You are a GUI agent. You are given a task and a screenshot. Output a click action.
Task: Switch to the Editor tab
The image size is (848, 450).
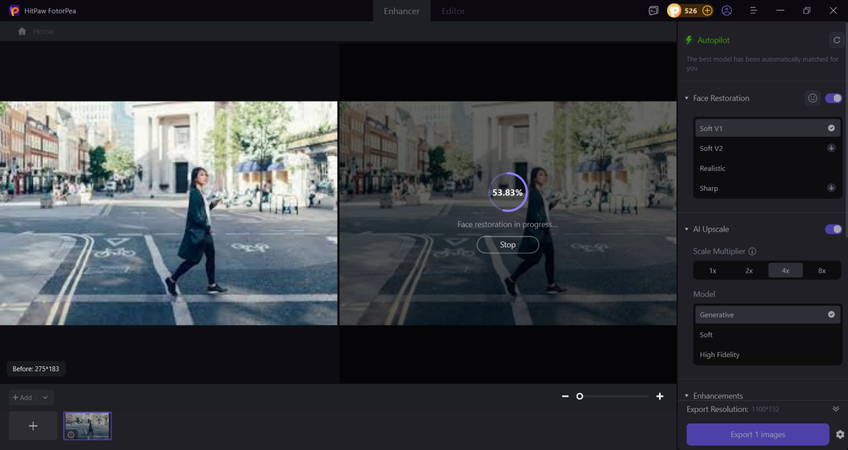pyautogui.click(x=453, y=11)
